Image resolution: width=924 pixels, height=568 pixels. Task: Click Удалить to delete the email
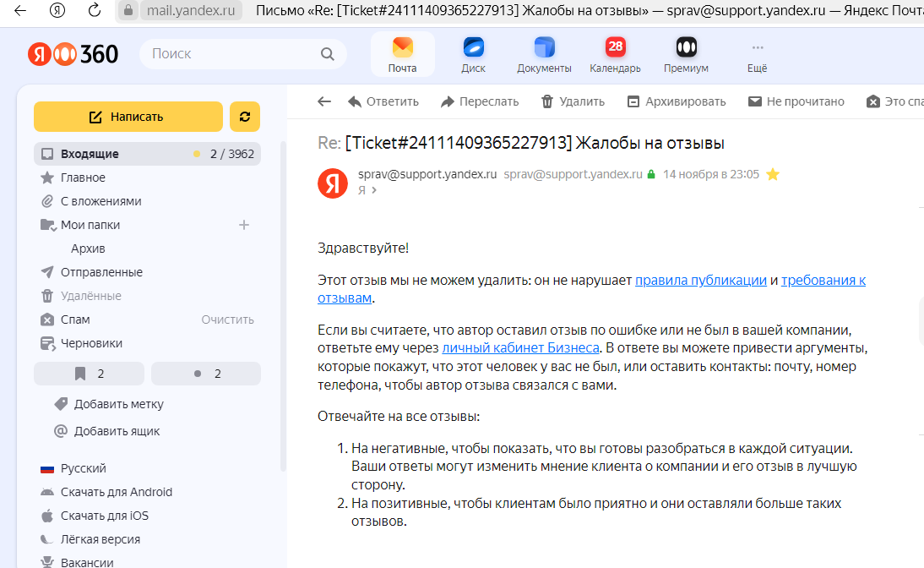point(573,101)
